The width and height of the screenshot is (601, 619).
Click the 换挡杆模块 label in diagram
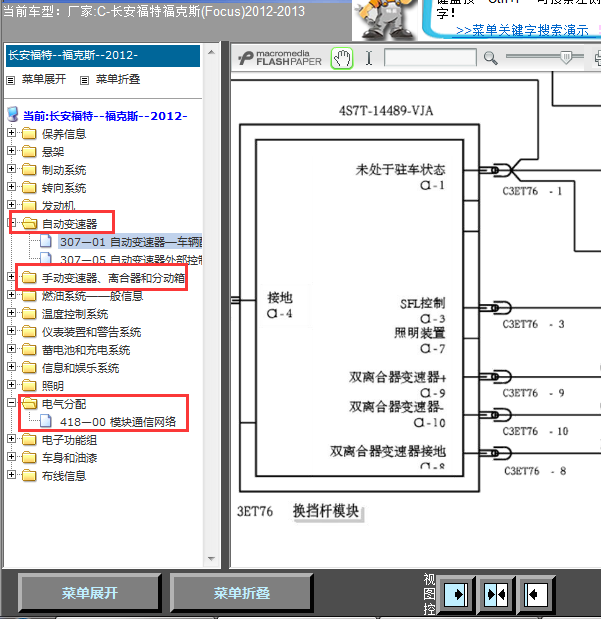pos(326,511)
